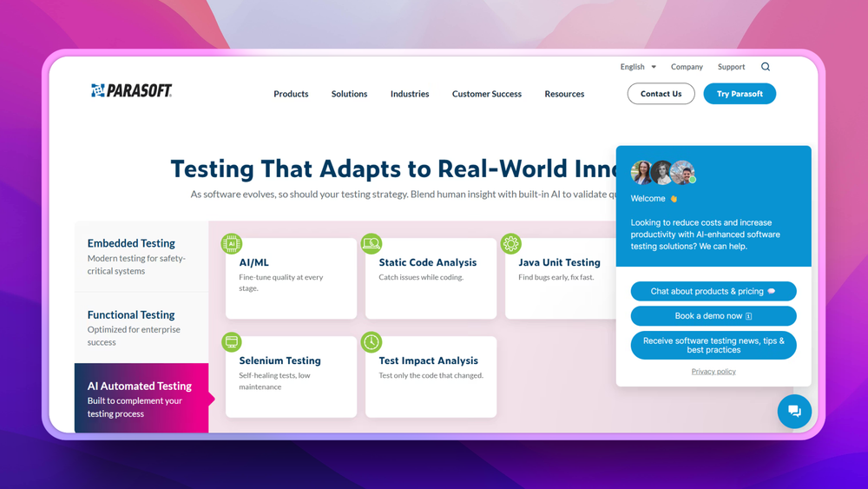Open the Java Unit Testing card title
868x489 pixels.
tap(559, 262)
